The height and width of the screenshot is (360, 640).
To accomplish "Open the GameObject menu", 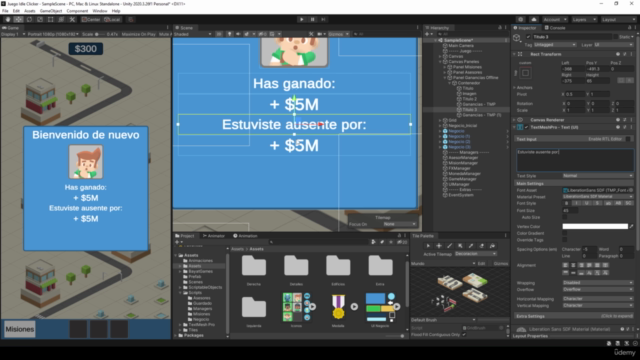I will click(51, 11).
